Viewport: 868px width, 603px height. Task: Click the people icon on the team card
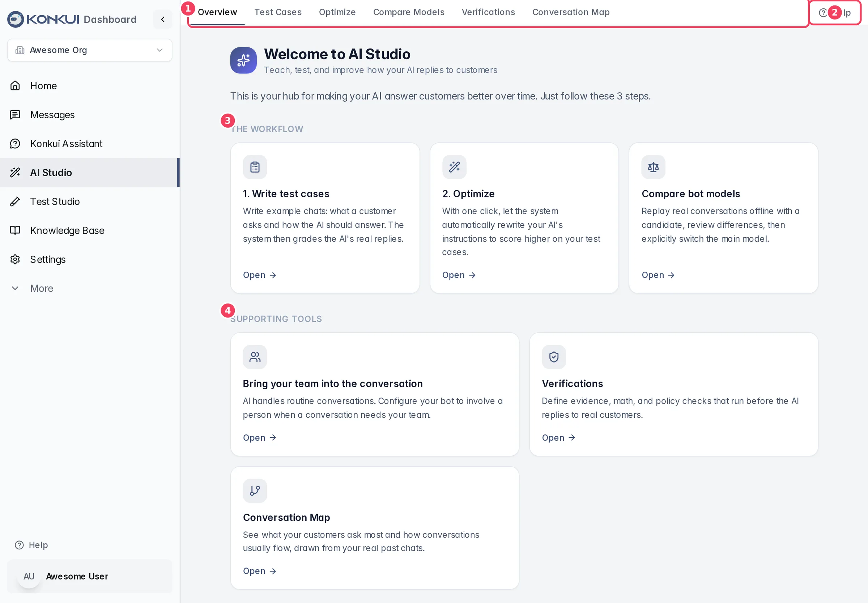[255, 357]
